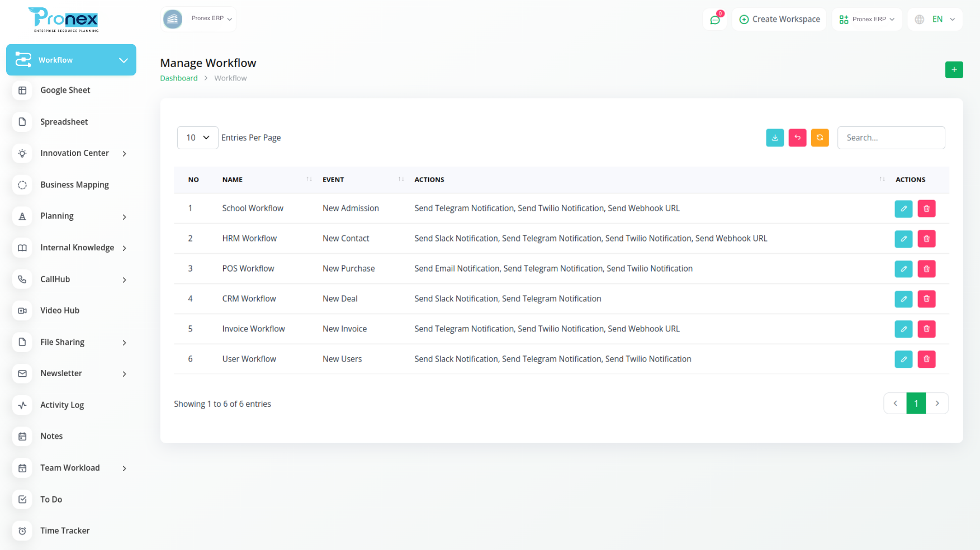Edit the Invoice Workflow entry
Screen dimensions: 980x550
point(903,329)
